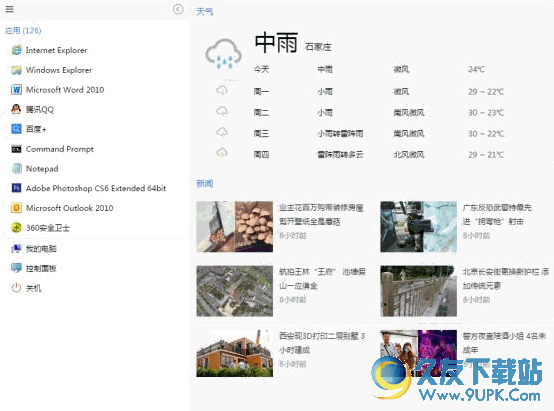The width and height of the screenshot is (554, 411).
Task: Click the 3D printed villa thumbnail
Action: coord(235,353)
